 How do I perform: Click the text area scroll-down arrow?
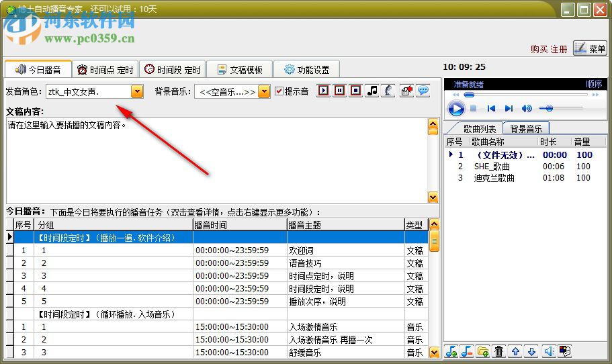pyautogui.click(x=433, y=197)
